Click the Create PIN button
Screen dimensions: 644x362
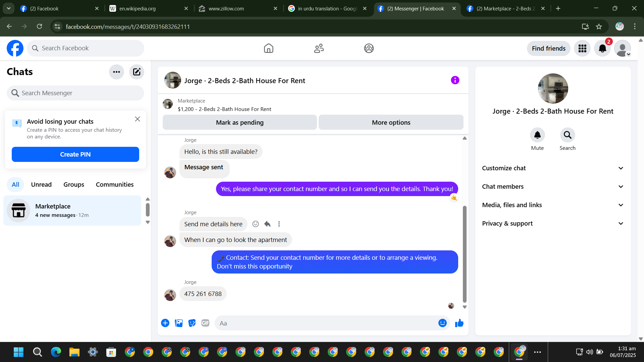(75, 155)
